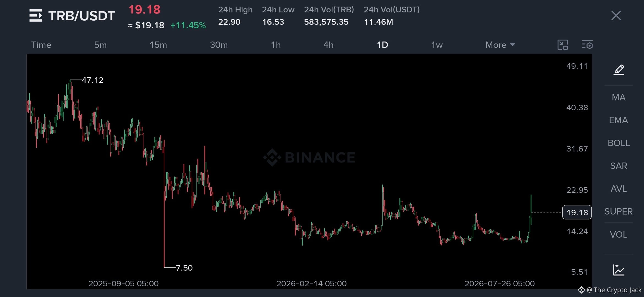Tap the 31.67 price axis label
The height and width of the screenshot is (297, 644).
(577, 149)
